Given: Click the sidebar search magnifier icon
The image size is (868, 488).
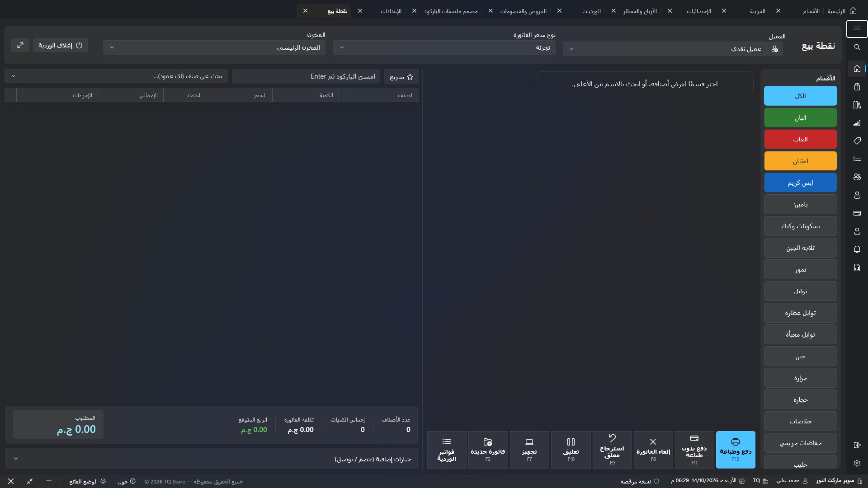Looking at the screenshot, I should [x=857, y=47].
